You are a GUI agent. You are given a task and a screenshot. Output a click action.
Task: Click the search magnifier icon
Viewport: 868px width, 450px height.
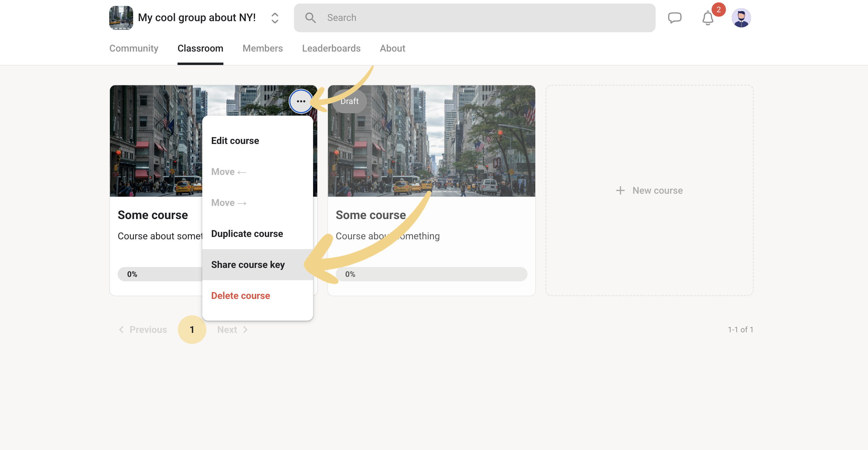310,18
